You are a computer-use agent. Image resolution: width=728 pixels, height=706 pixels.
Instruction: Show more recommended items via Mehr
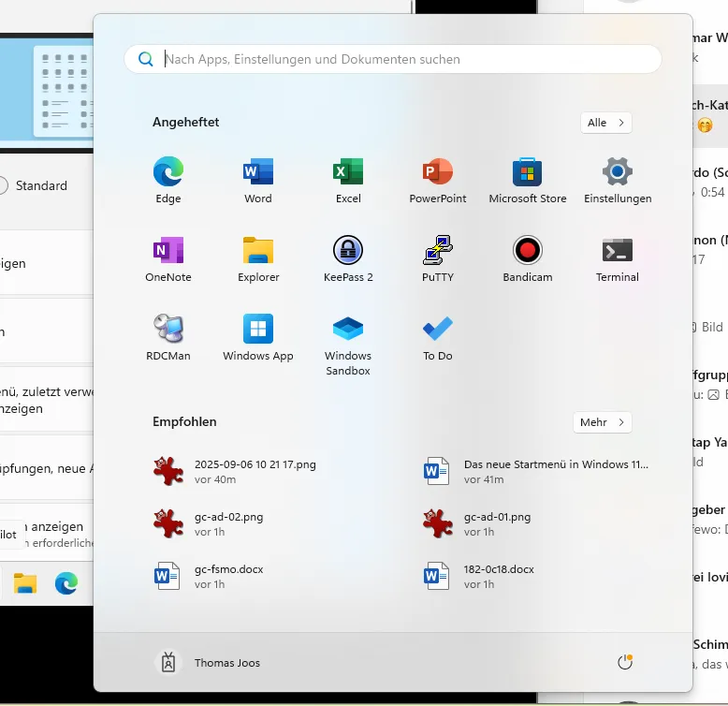tap(602, 422)
